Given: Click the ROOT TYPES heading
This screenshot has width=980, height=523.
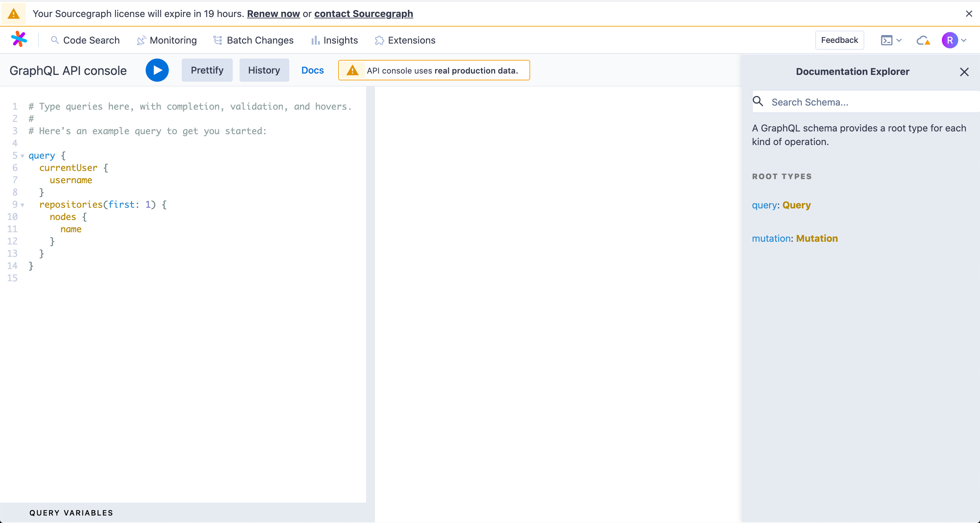Looking at the screenshot, I should click(782, 177).
